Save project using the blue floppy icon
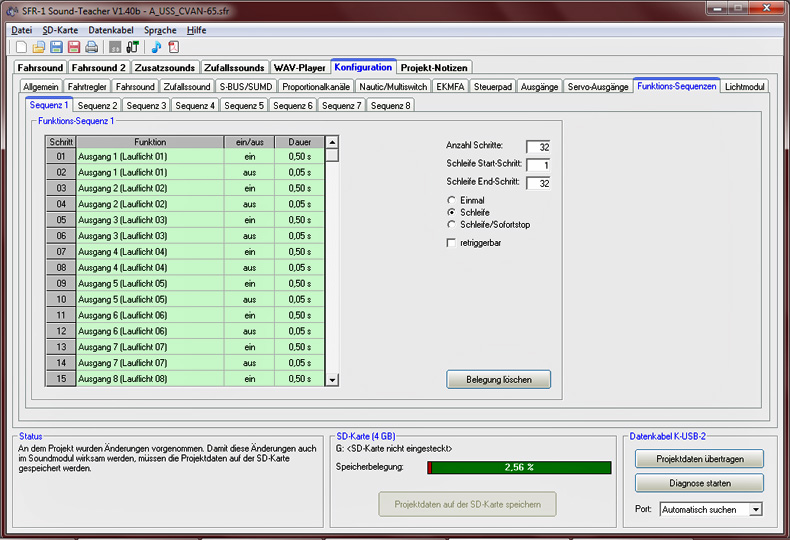Image resolution: width=790 pixels, height=540 pixels. tap(56, 47)
